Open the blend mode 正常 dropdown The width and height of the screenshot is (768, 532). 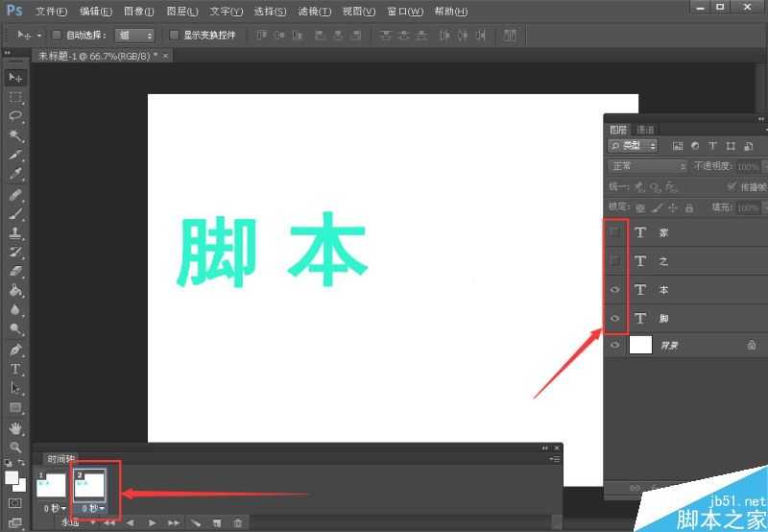point(648,166)
